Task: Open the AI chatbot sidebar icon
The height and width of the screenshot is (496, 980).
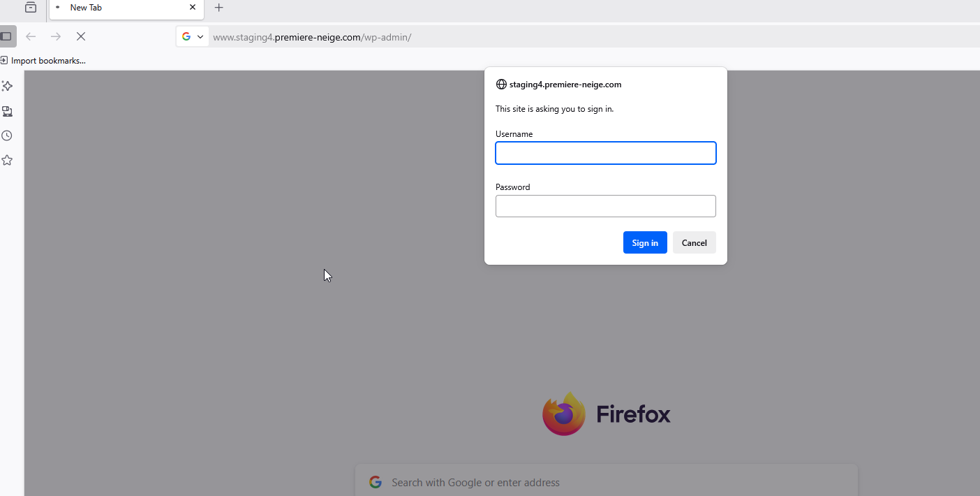Action: click(x=7, y=86)
